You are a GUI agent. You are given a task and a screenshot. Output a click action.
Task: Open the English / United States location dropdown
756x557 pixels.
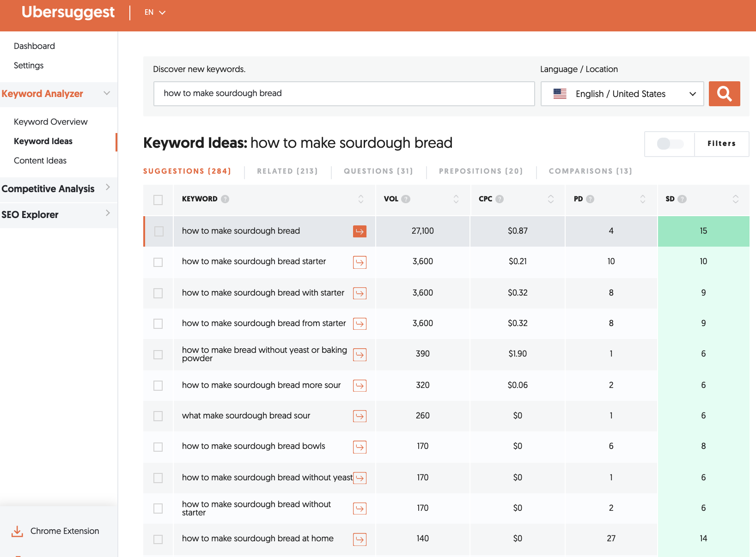[x=622, y=94]
